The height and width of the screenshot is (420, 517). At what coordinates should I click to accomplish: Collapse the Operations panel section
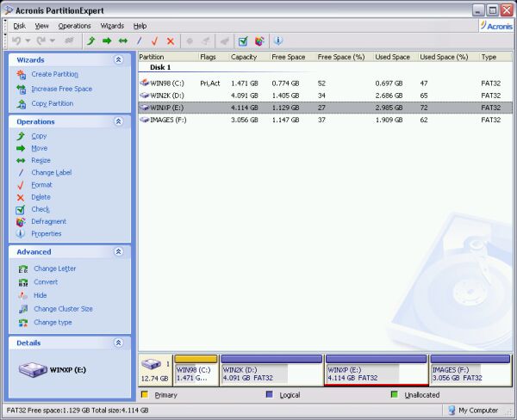pyautogui.click(x=118, y=122)
